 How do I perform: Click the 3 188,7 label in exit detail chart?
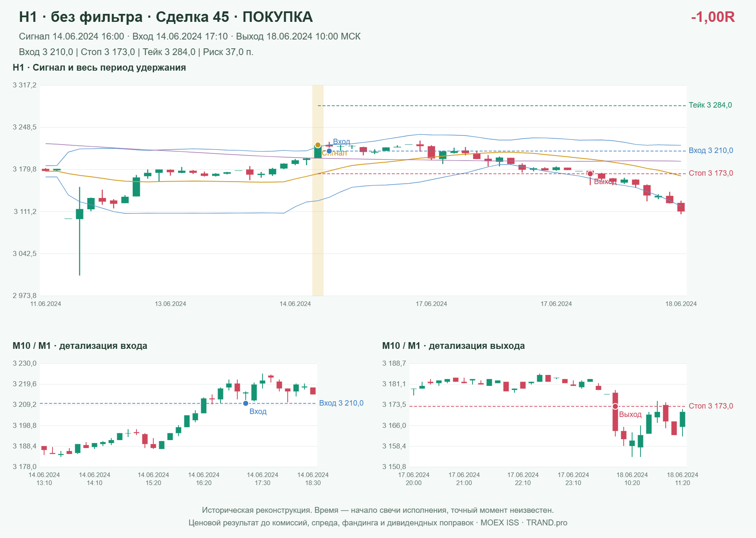coord(394,364)
